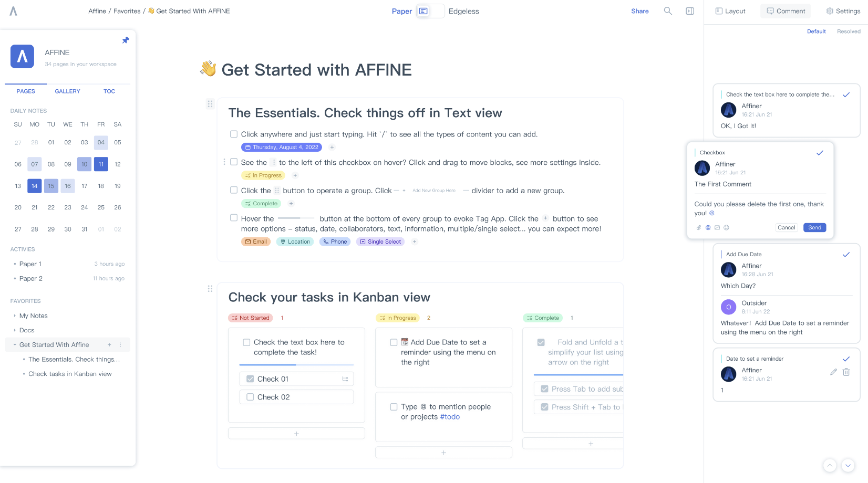Click the emoji icon in reply toolbar
The image size is (868, 483).
pyautogui.click(x=726, y=228)
